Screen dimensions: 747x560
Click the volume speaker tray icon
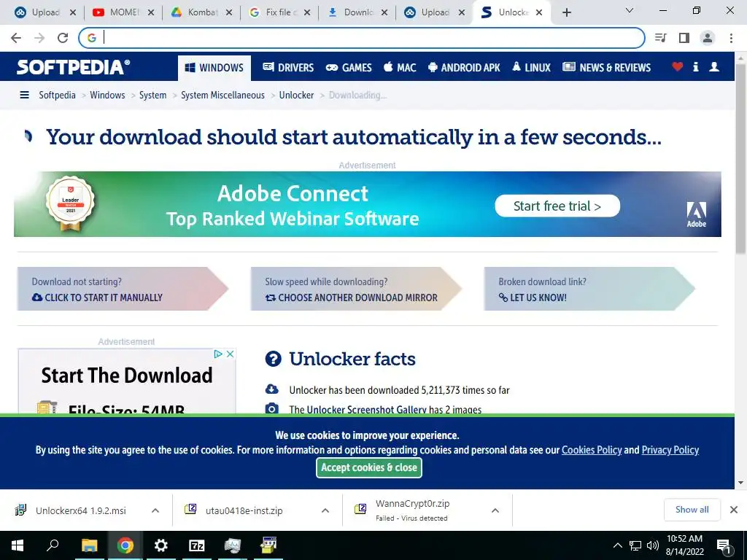pos(653,545)
